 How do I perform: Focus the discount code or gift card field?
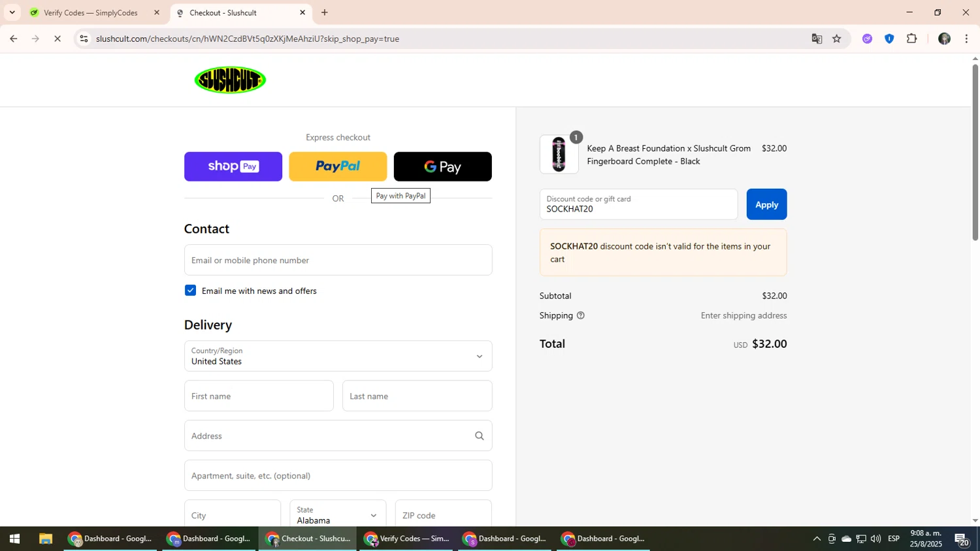pos(638,204)
